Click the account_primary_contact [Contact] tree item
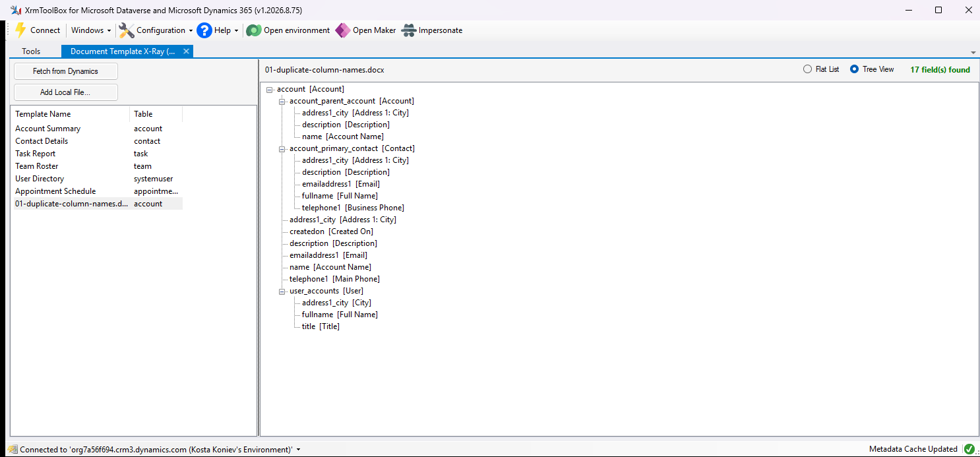This screenshot has height=457, width=980. pos(352,148)
